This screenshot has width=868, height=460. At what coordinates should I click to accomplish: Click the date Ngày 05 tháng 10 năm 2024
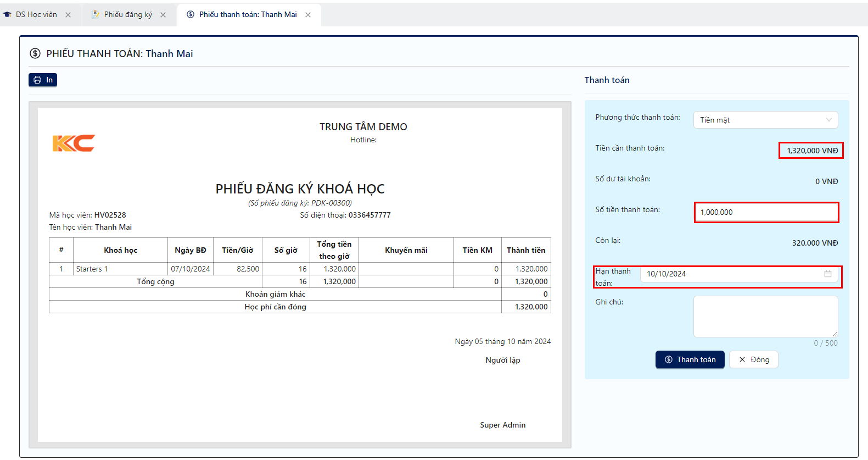pyautogui.click(x=502, y=341)
